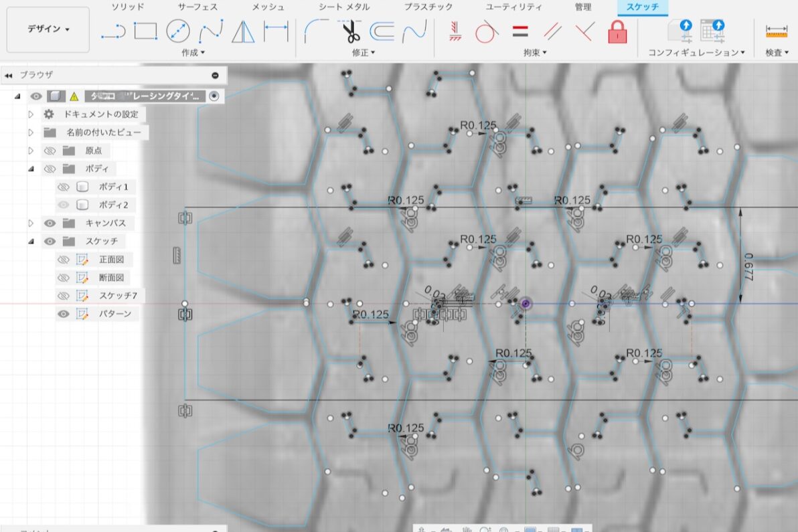Viewport: 798px width, 532px height.
Task: Activate the Trim scissors tool
Action: point(350,31)
